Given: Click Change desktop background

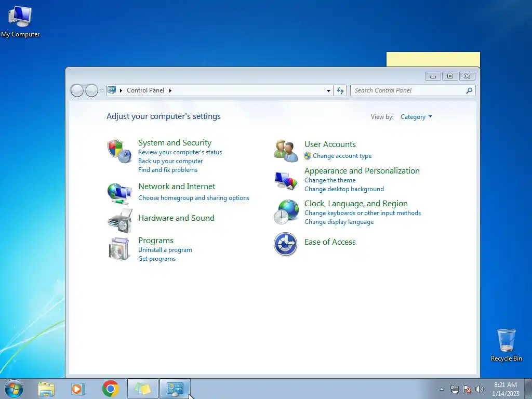Looking at the screenshot, I should [344, 189].
